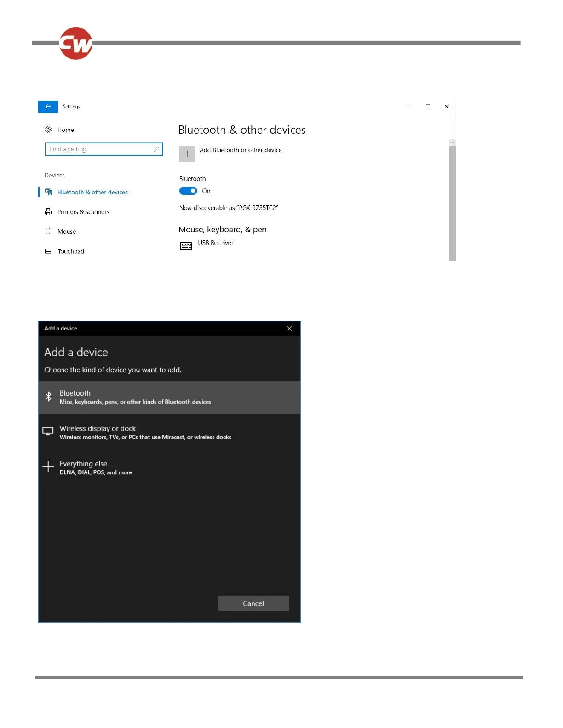Open Printers & scanners settings
The image size is (563, 728).
[83, 212]
